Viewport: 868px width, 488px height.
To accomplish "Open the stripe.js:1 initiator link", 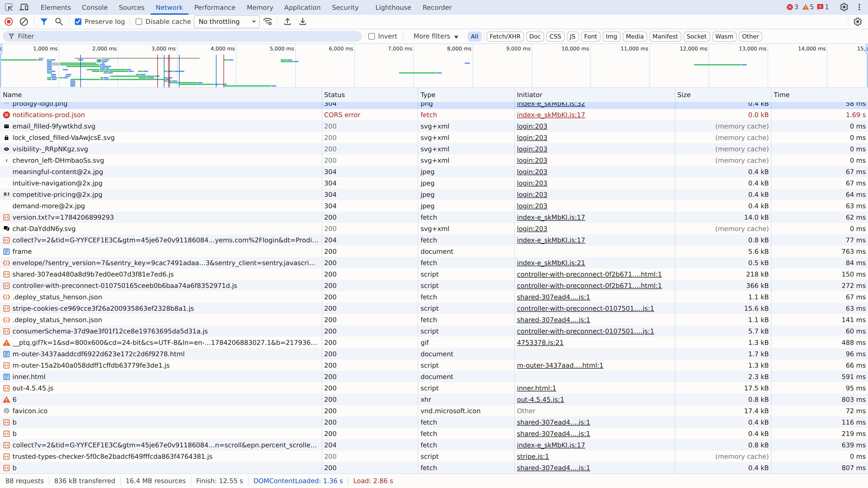I will [x=532, y=456].
